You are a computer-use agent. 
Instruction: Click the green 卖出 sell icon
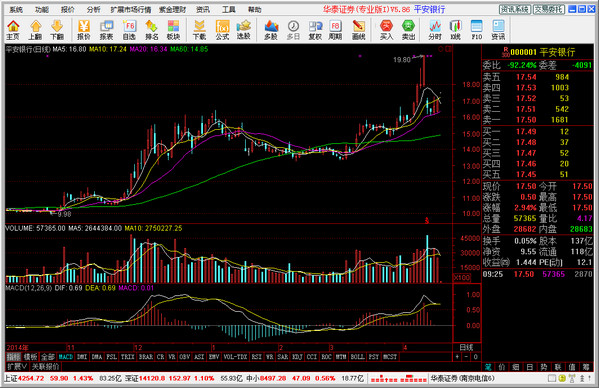408,30
